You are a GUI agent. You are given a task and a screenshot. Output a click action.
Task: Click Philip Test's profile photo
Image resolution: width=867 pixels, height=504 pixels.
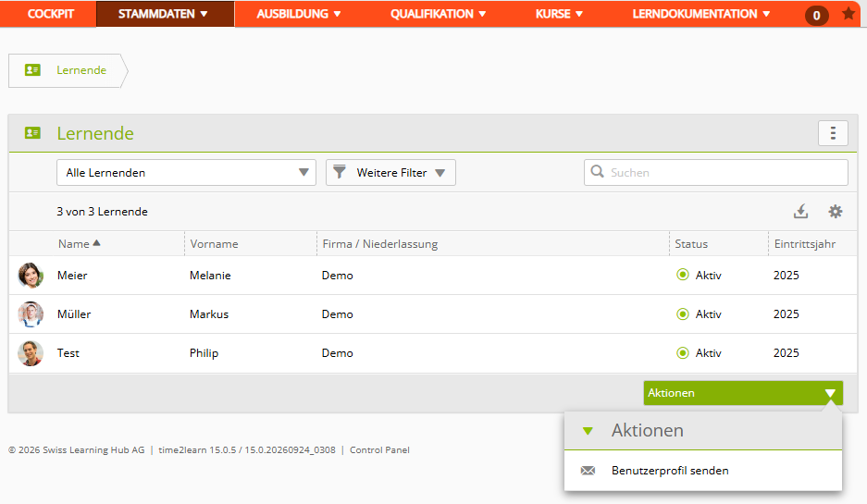31,353
